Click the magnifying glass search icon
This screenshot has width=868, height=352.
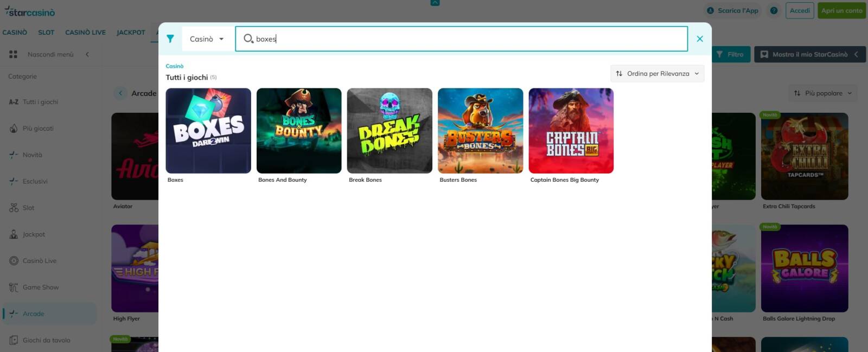[248, 39]
